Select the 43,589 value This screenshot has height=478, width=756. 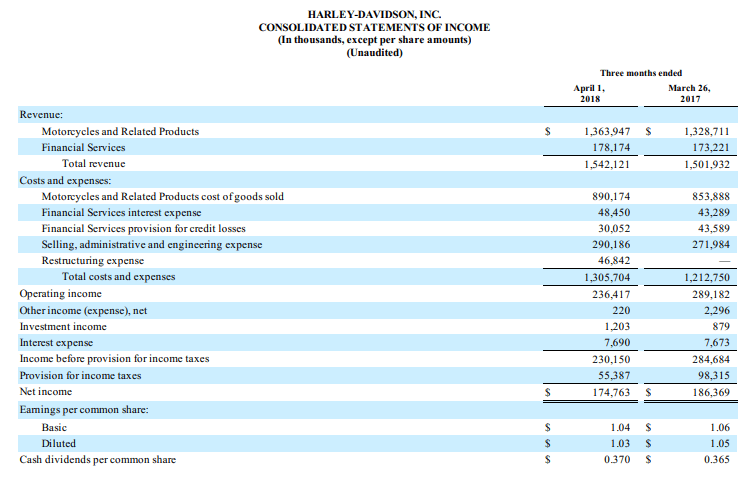pyautogui.click(x=714, y=228)
